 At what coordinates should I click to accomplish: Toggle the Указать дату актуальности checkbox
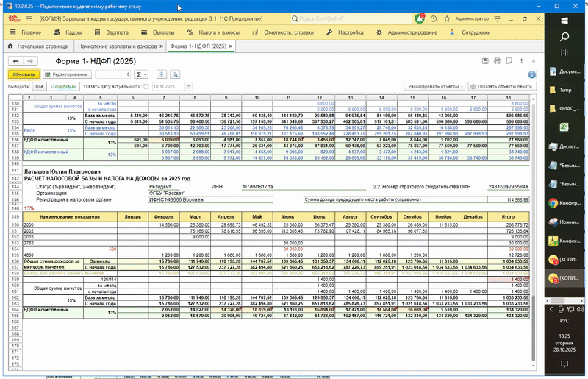[146, 86]
